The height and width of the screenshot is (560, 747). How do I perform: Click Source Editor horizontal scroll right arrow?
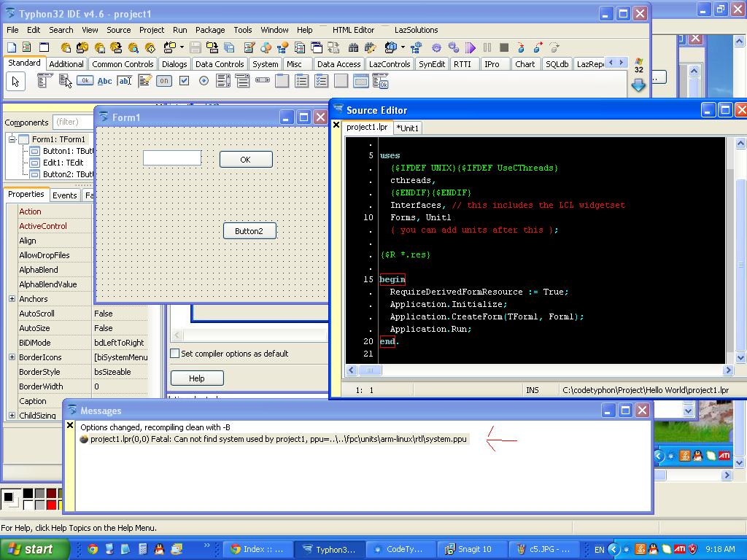pos(728,370)
